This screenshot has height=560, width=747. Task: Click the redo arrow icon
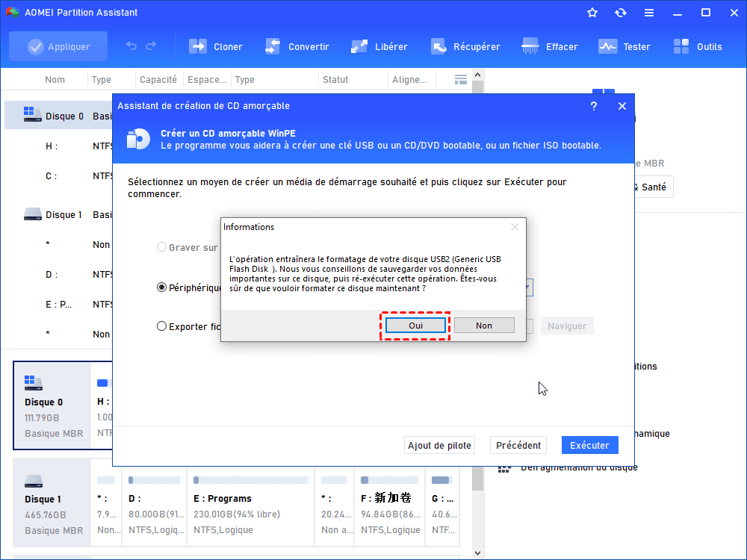pyautogui.click(x=151, y=46)
